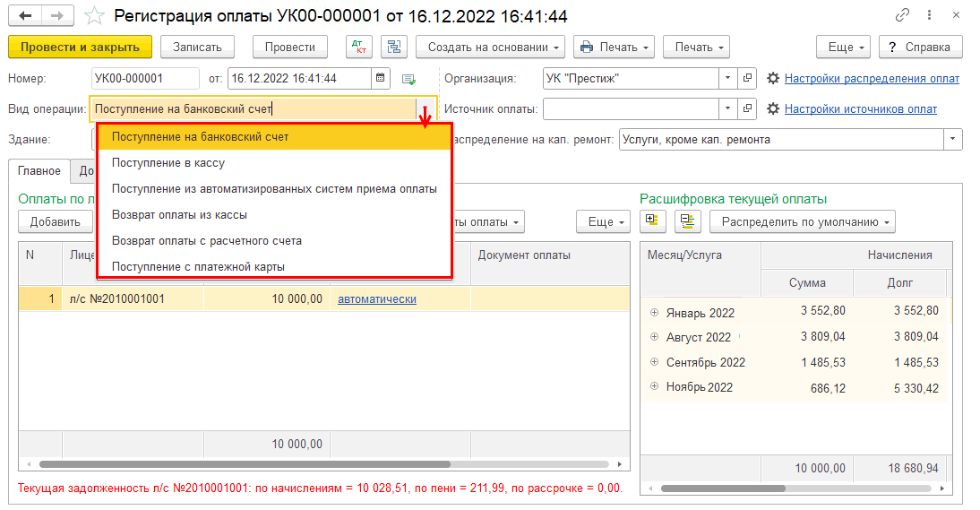The height and width of the screenshot is (510, 980).
Task: Expand all rows in payment breakdown
Action: coord(651,220)
